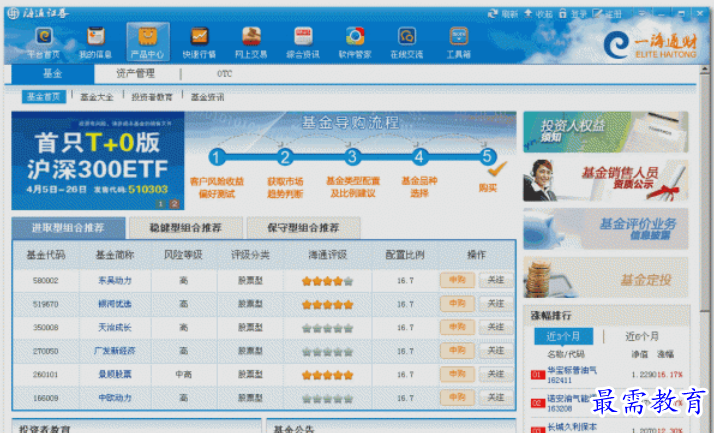714x433 pixels.
Task: Open 基金评价业务信息披露 banner
Action: pyautogui.click(x=606, y=229)
